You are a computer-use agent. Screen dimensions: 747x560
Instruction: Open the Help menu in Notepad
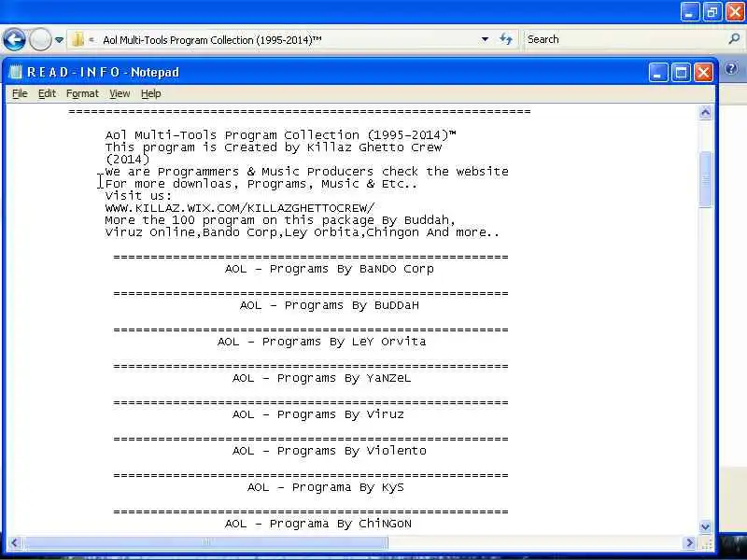pos(151,94)
